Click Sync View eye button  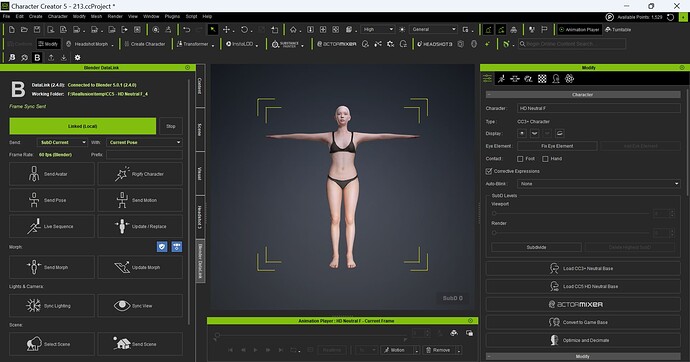click(140, 306)
